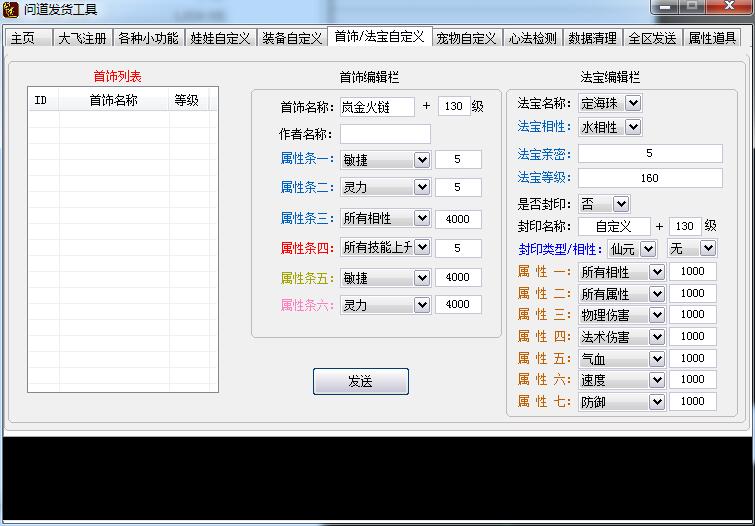Image resolution: width=755 pixels, height=526 pixels.
Task: Click the 发送 button
Action: click(x=360, y=381)
